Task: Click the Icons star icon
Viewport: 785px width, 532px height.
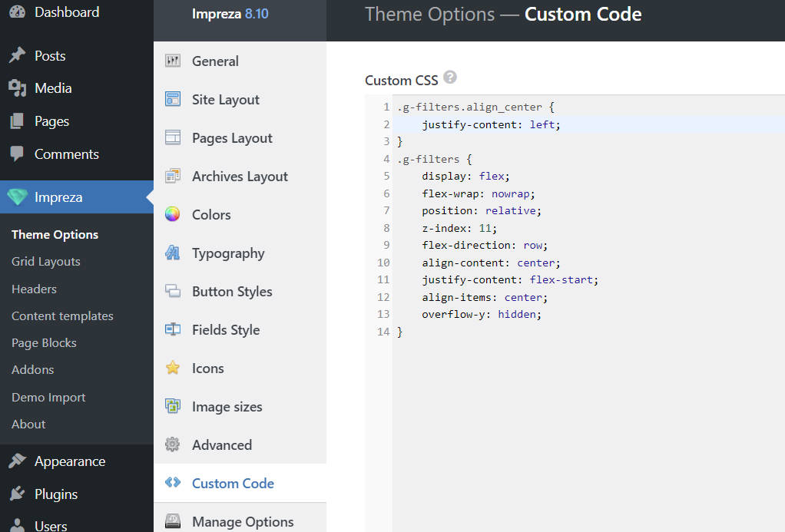Action: pos(173,368)
